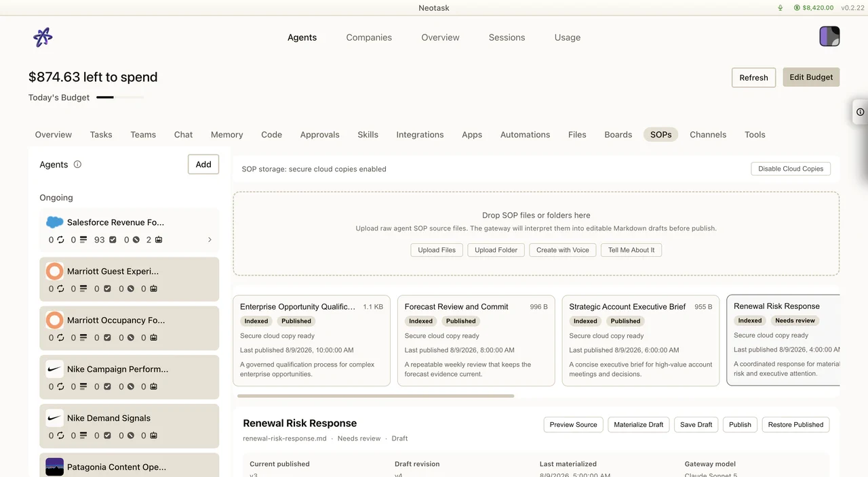Open the Integrations tab
This screenshot has height=477, width=868.
(420, 134)
